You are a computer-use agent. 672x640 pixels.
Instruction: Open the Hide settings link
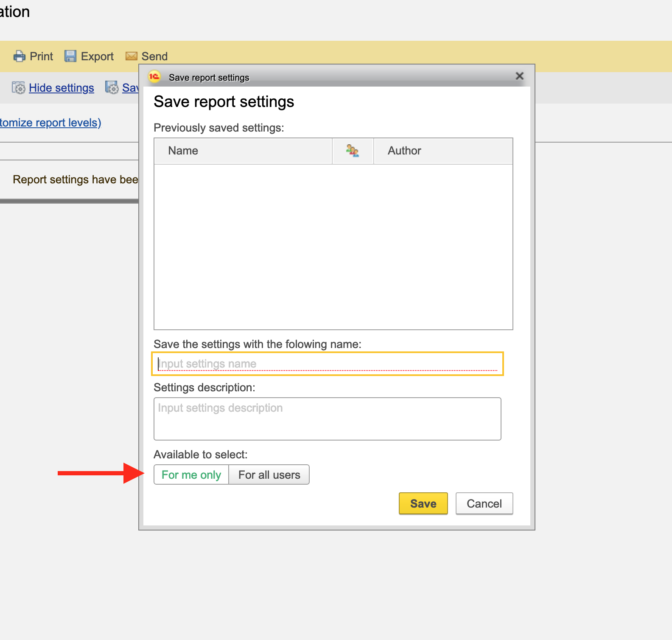point(62,88)
